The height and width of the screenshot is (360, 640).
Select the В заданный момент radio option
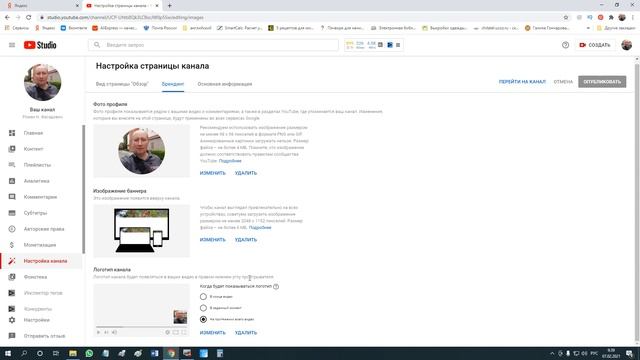click(203, 308)
